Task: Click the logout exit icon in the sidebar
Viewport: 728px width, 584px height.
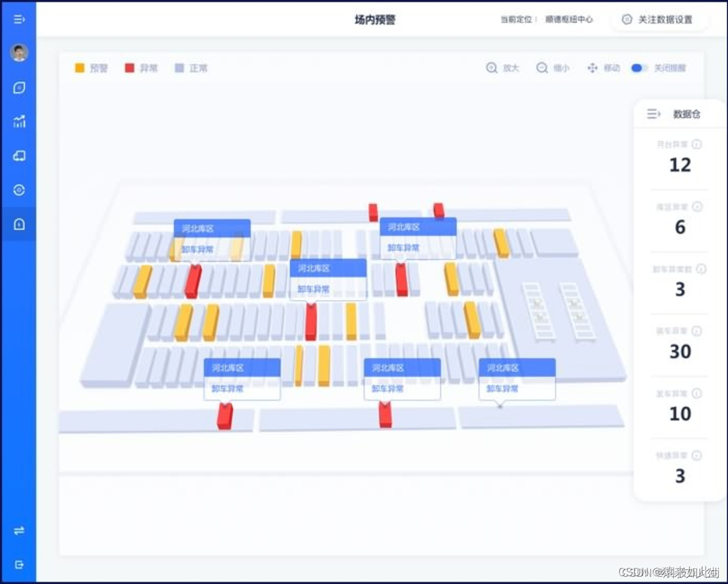Action: tap(19, 565)
